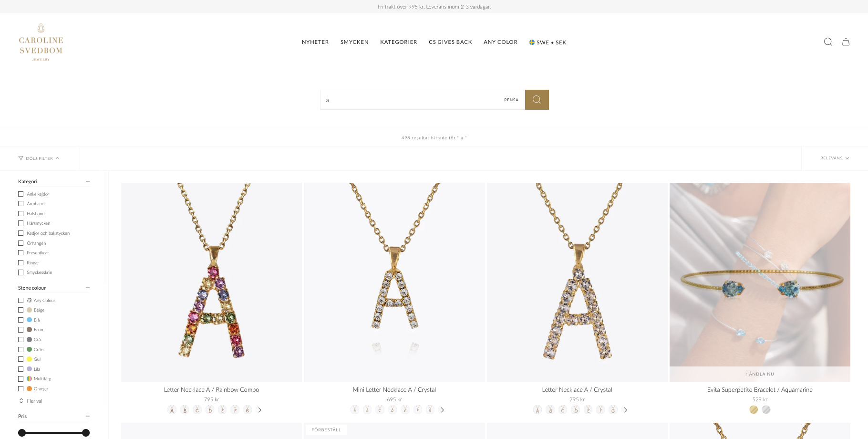Collapse the Kategori filter section
Screen dimensions: 868x439
(88, 181)
